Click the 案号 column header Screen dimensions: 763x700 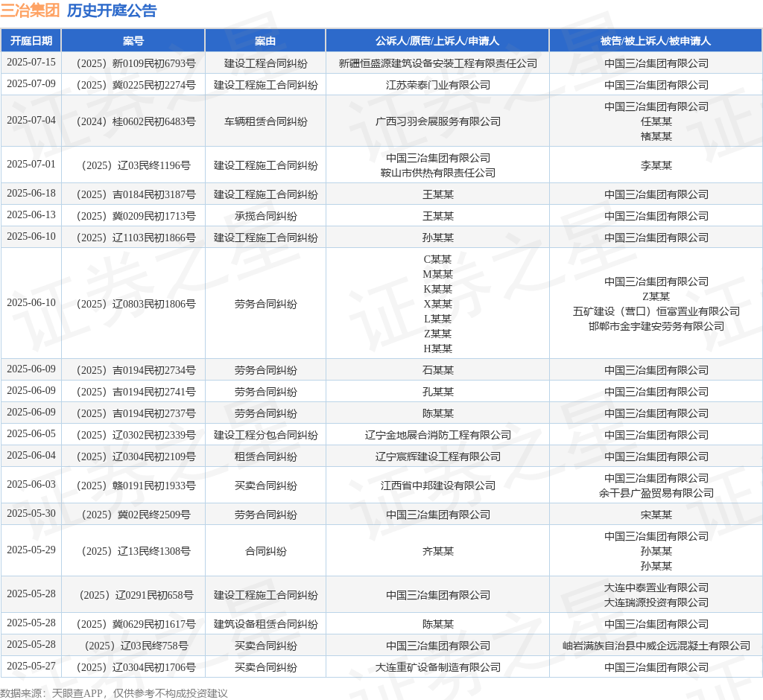[x=133, y=41]
